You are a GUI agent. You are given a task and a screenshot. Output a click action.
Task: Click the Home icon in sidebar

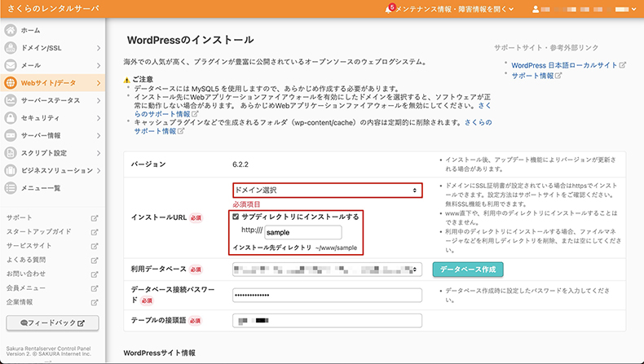click(x=11, y=30)
